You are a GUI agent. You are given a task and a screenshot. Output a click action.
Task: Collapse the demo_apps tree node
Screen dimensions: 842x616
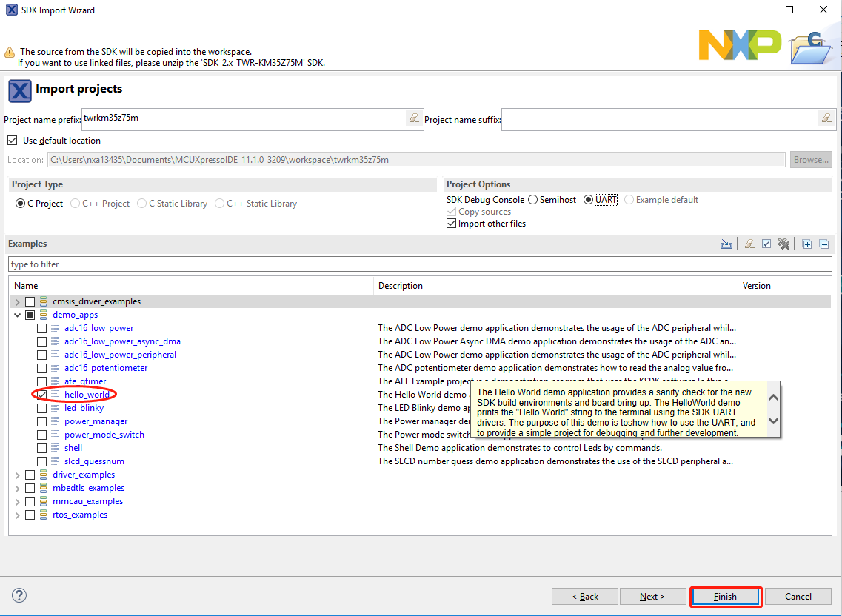[x=17, y=315]
